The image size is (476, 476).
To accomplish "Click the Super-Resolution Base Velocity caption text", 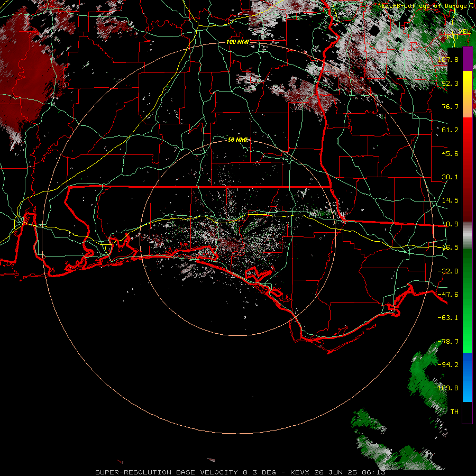I will point(241,472).
